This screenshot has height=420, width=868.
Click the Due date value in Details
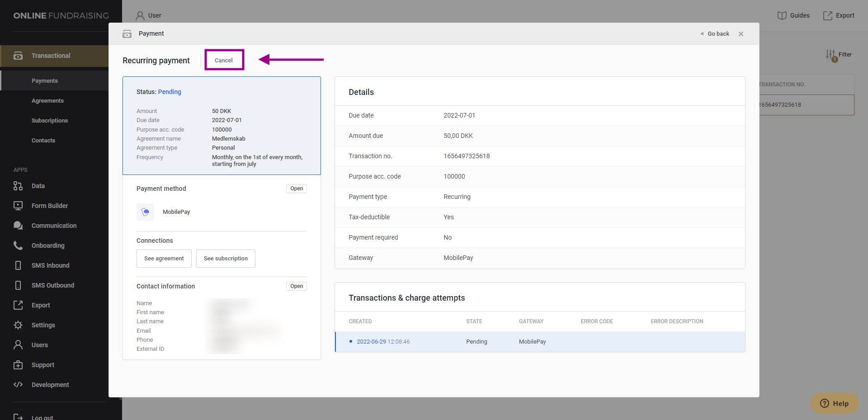point(459,115)
